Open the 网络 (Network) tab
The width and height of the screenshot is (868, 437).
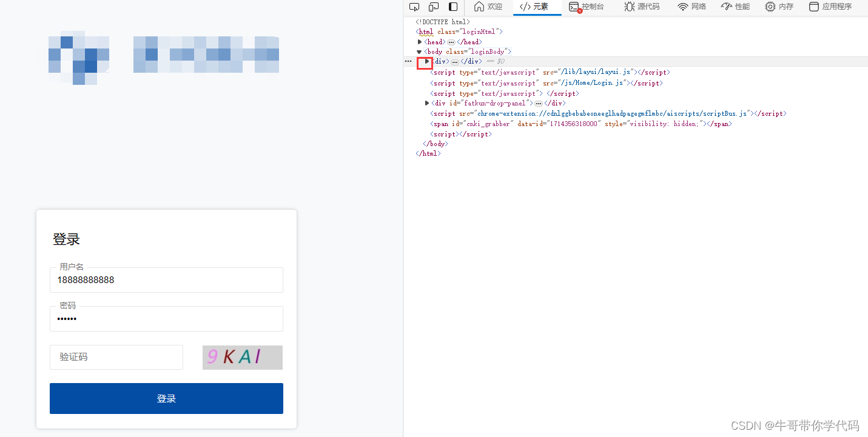coord(691,7)
